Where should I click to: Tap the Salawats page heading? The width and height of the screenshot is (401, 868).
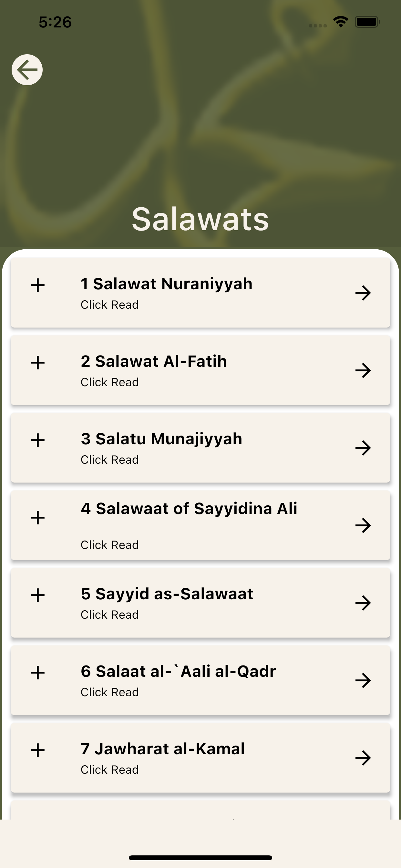[x=200, y=219]
